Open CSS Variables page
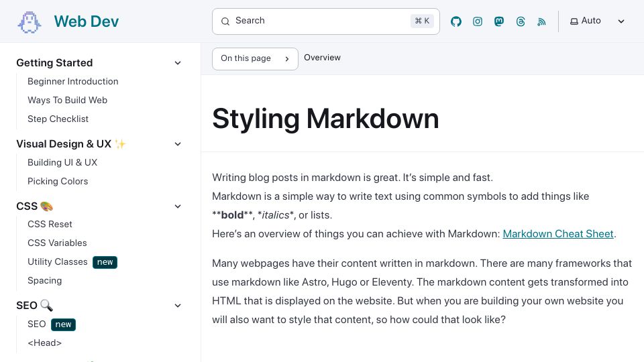644x362 pixels. pyautogui.click(x=57, y=243)
